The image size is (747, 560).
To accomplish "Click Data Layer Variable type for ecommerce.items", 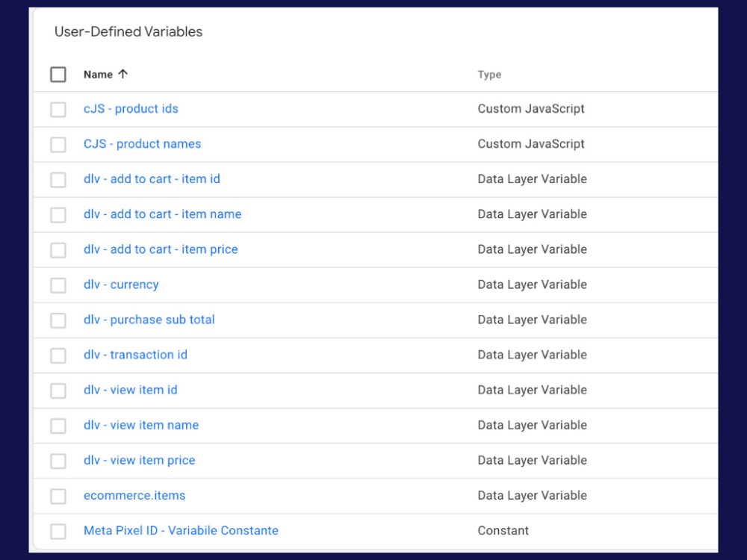I will (x=532, y=496).
